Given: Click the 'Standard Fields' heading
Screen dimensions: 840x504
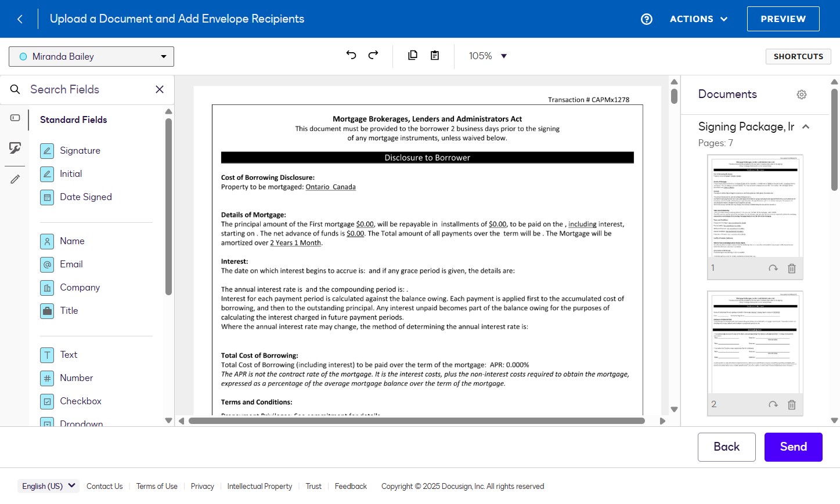Looking at the screenshot, I should 74,120.
